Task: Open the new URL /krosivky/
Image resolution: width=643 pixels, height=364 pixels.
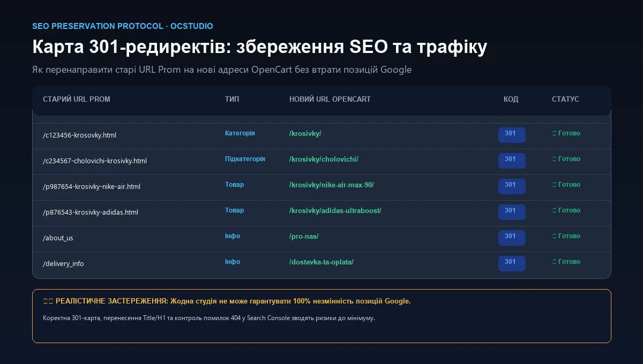Action: pyautogui.click(x=305, y=134)
